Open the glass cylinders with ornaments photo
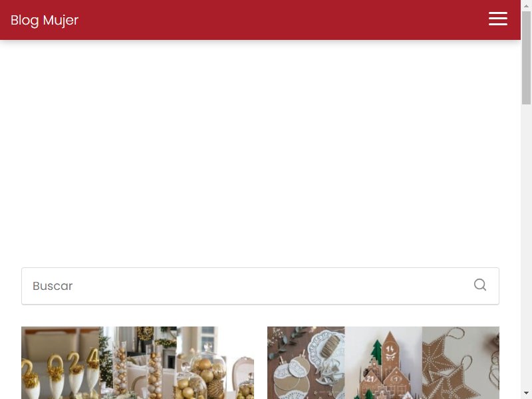532x399 pixels. pos(138,362)
